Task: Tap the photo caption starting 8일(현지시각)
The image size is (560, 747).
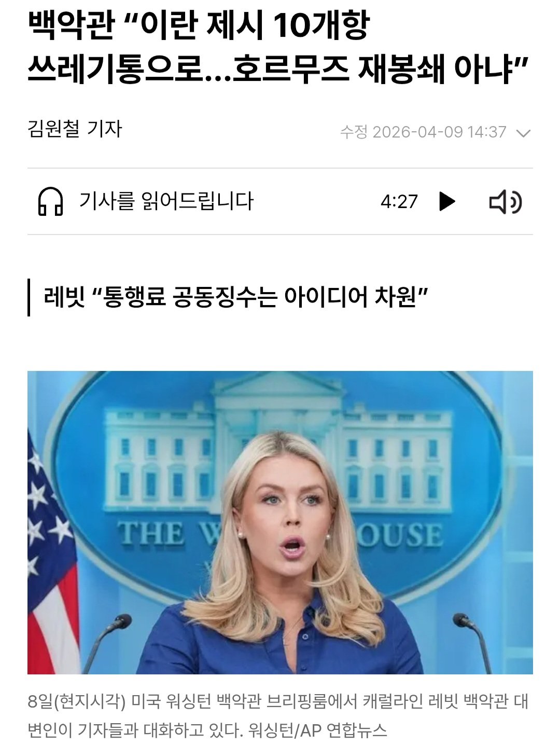Action: pos(278,716)
